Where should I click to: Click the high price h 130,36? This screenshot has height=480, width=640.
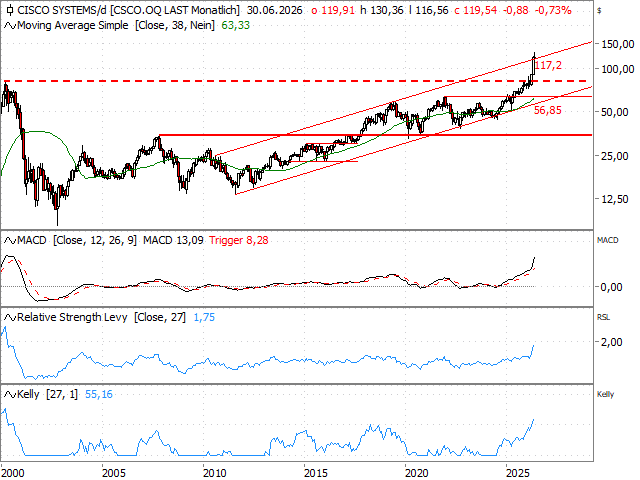[x=382, y=10]
